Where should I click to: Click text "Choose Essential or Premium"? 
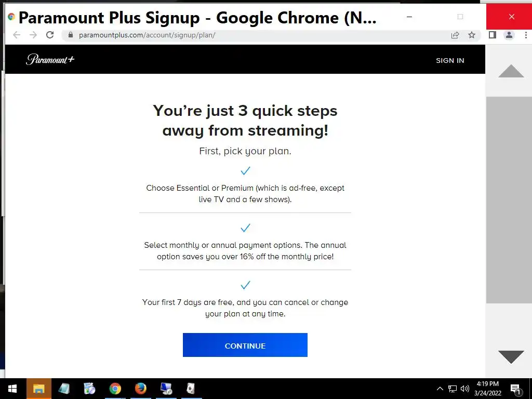point(200,188)
